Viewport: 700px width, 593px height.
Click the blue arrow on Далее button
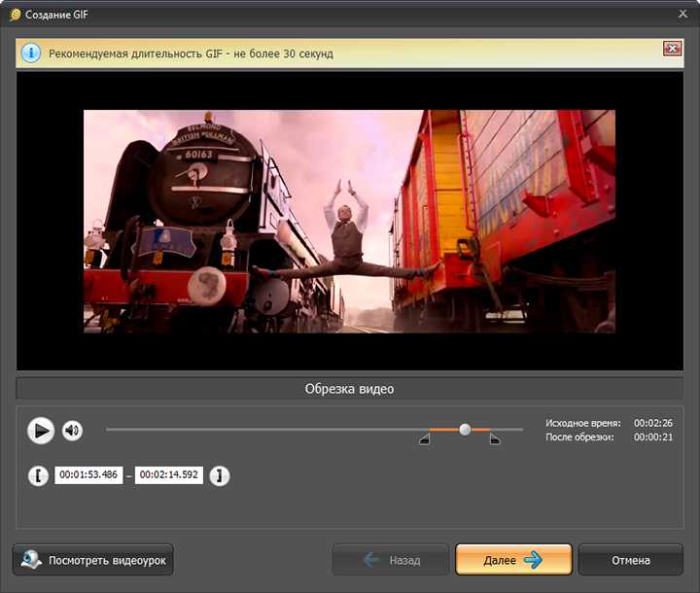533,560
